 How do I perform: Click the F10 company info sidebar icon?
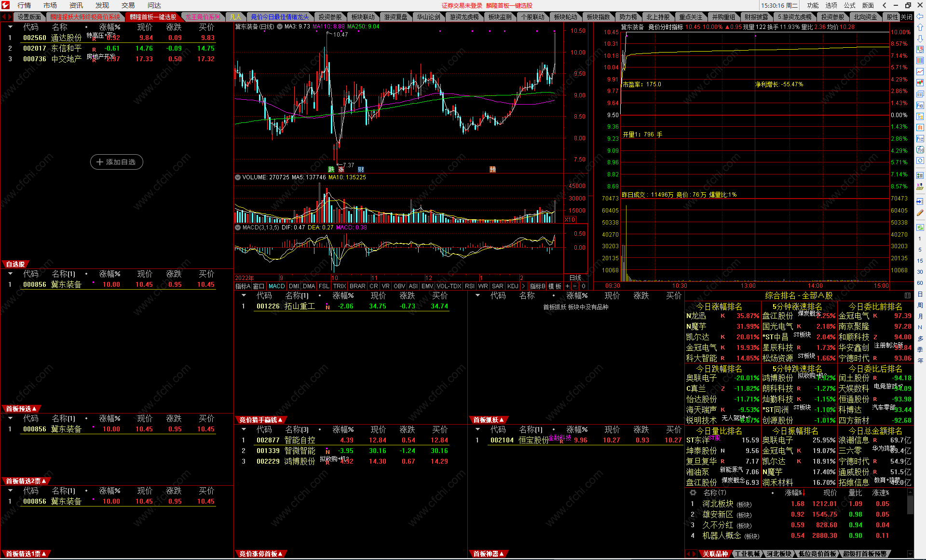click(920, 105)
